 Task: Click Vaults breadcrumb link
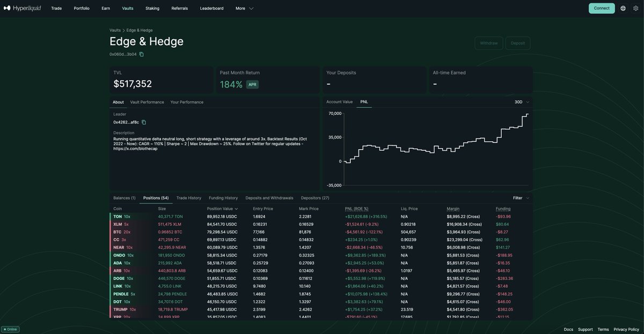115,30
